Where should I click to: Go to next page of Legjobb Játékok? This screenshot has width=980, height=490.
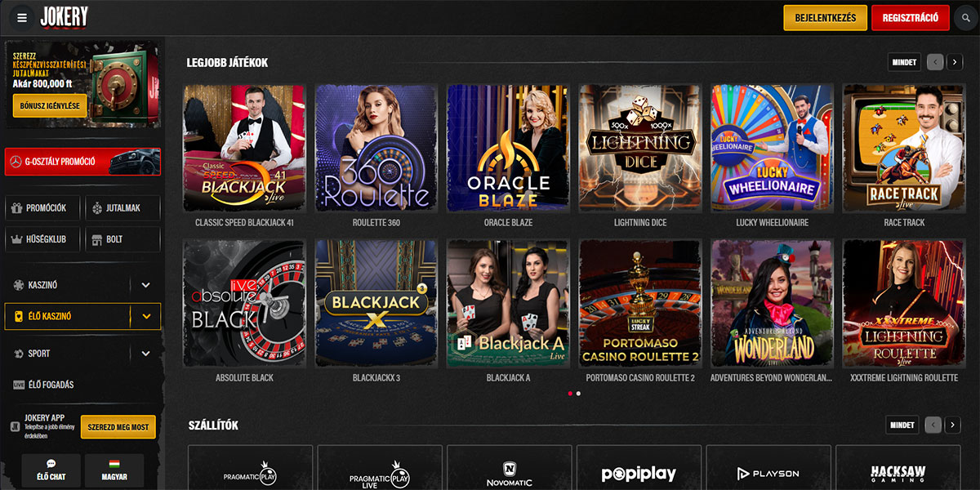pyautogui.click(x=954, y=62)
